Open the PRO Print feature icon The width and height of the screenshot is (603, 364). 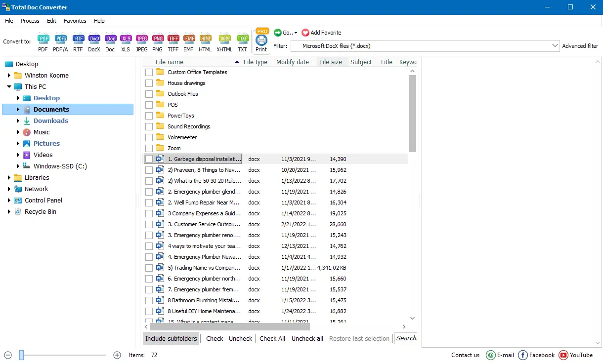(x=261, y=41)
